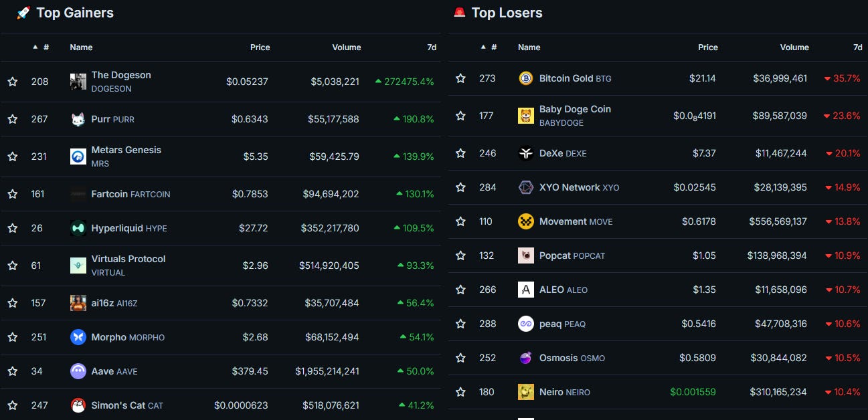The width and height of the screenshot is (868, 420).
Task: Click Bitcoin Gold's 35.7% loss value
Action: (843, 78)
